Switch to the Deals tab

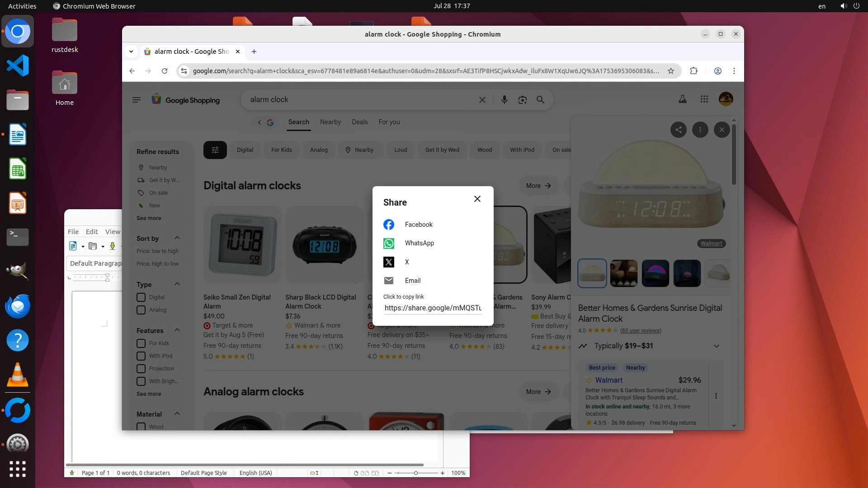(x=359, y=122)
